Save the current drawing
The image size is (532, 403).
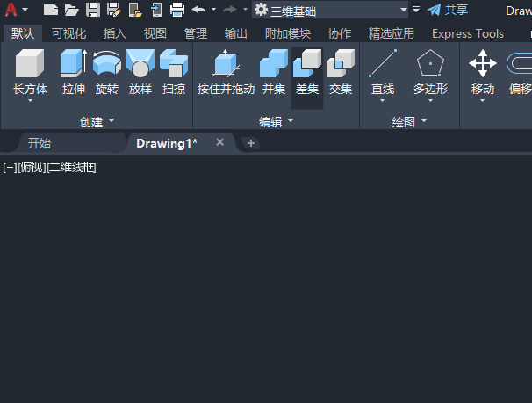click(x=93, y=10)
